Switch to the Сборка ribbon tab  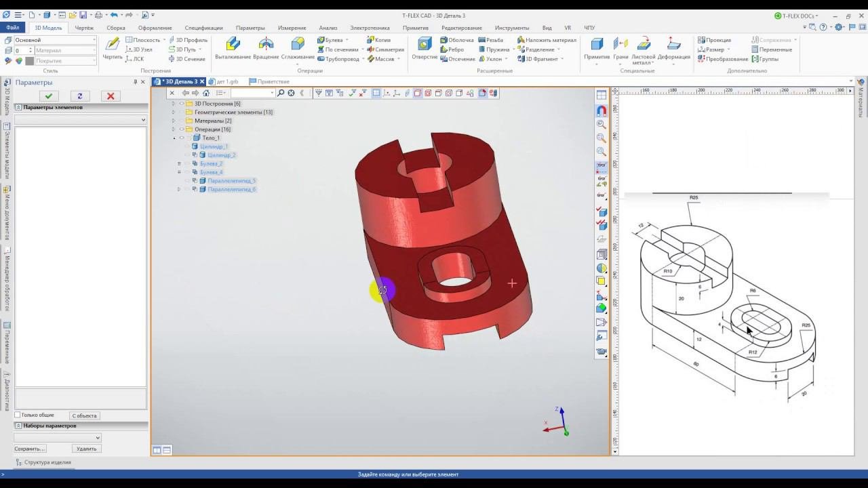tap(116, 28)
